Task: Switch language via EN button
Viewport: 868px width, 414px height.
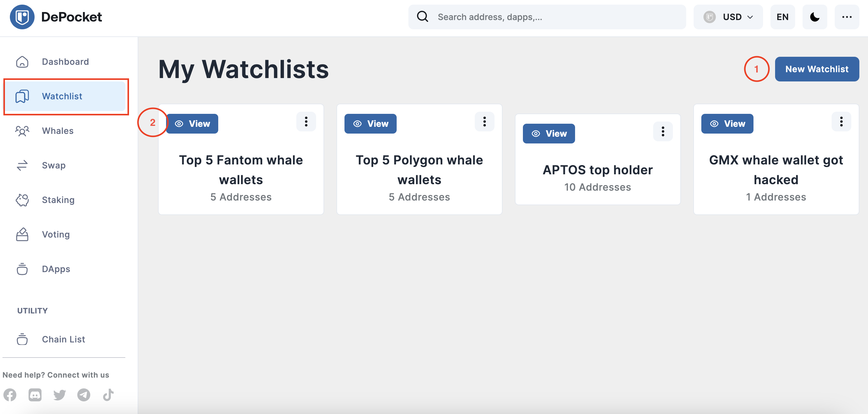Action: click(782, 17)
